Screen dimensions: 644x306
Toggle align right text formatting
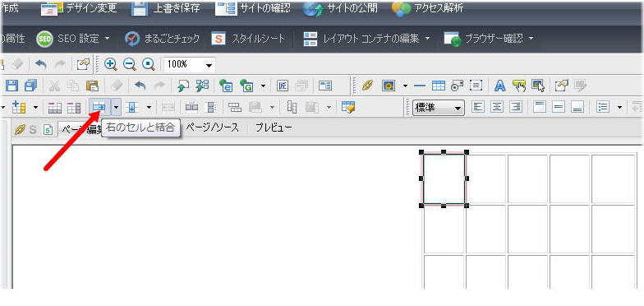[x=516, y=107]
